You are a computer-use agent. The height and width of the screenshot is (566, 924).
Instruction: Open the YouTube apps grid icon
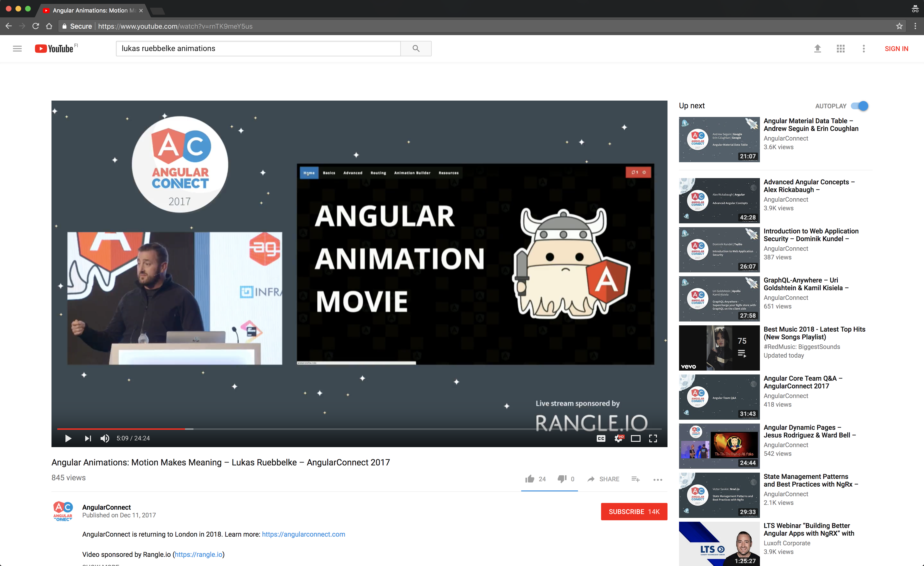click(841, 48)
